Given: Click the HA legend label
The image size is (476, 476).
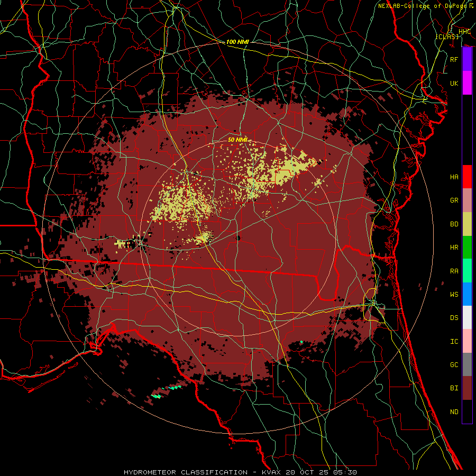Looking at the screenshot, I should click(454, 177).
